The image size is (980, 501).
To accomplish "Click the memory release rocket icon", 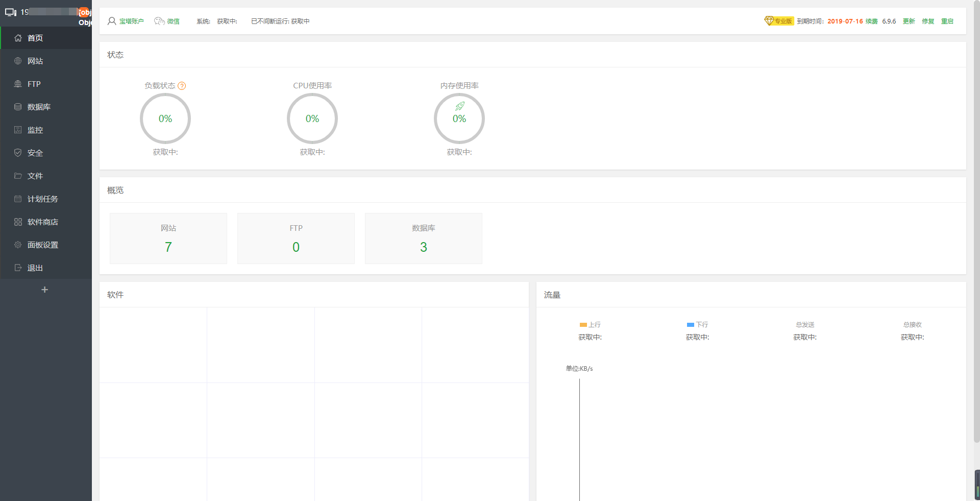I will click(459, 106).
